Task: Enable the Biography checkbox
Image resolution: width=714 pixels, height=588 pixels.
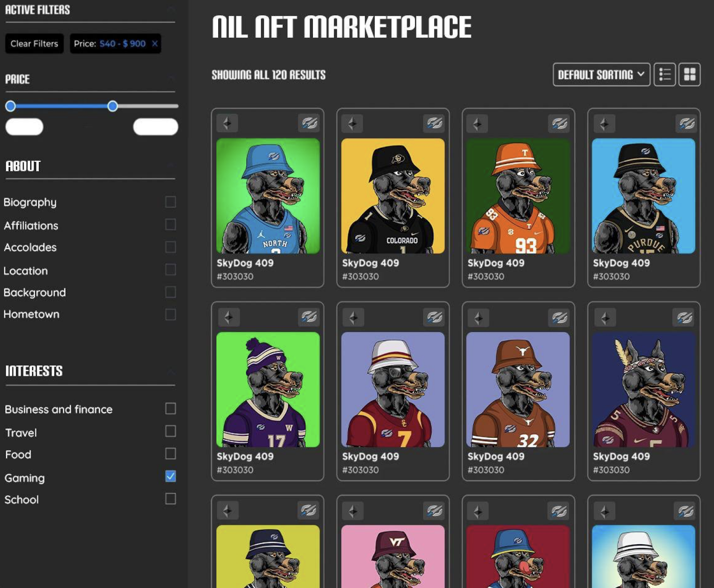Action: 170,202
